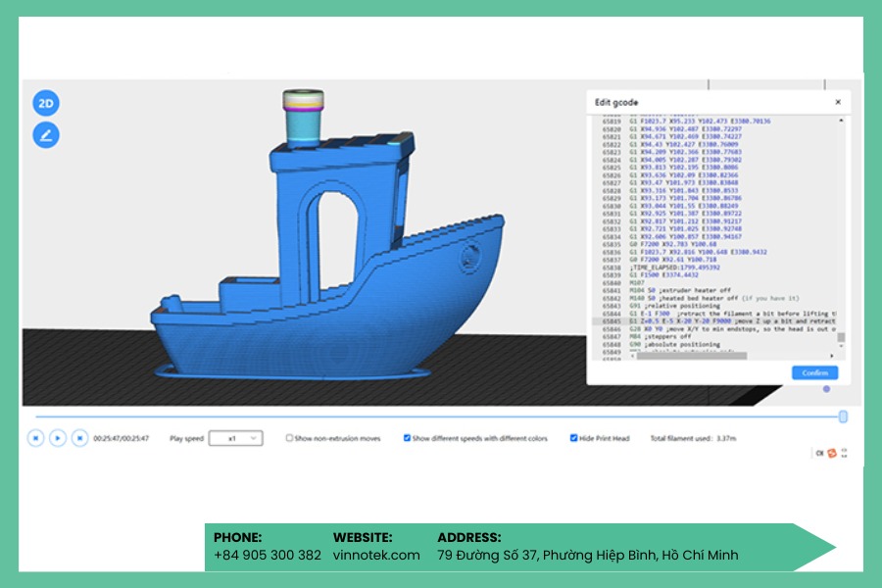Click the fullscreen icon at bottom right
Screen dimensions: 882x588
tap(845, 453)
